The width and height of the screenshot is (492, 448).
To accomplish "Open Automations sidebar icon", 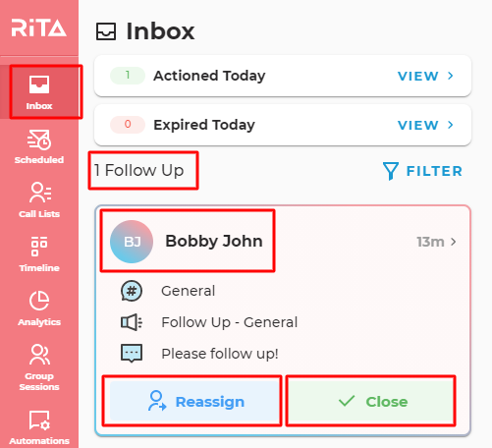I will coord(39,420).
